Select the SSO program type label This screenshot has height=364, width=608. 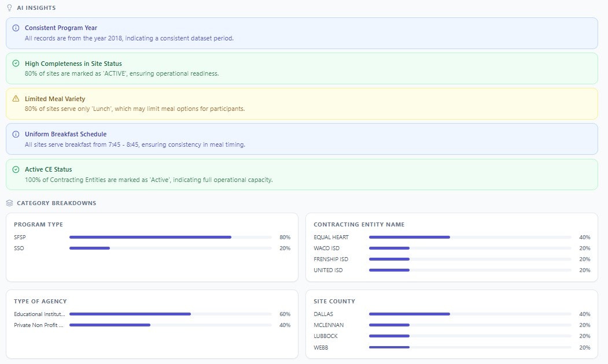19,248
